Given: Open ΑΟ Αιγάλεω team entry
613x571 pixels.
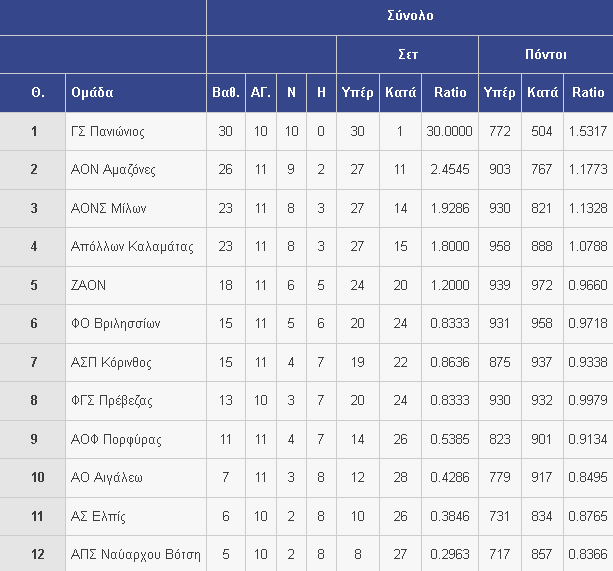Looking at the screenshot, I should click(107, 478).
